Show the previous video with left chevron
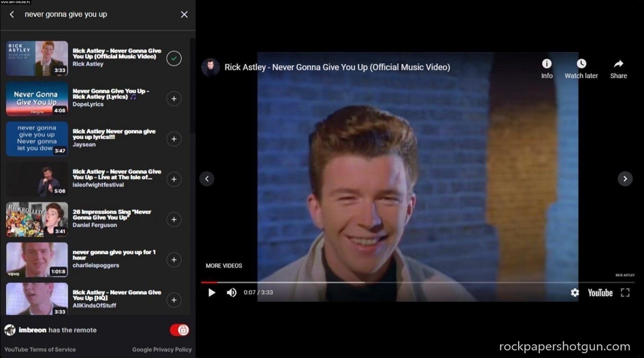 tap(207, 179)
